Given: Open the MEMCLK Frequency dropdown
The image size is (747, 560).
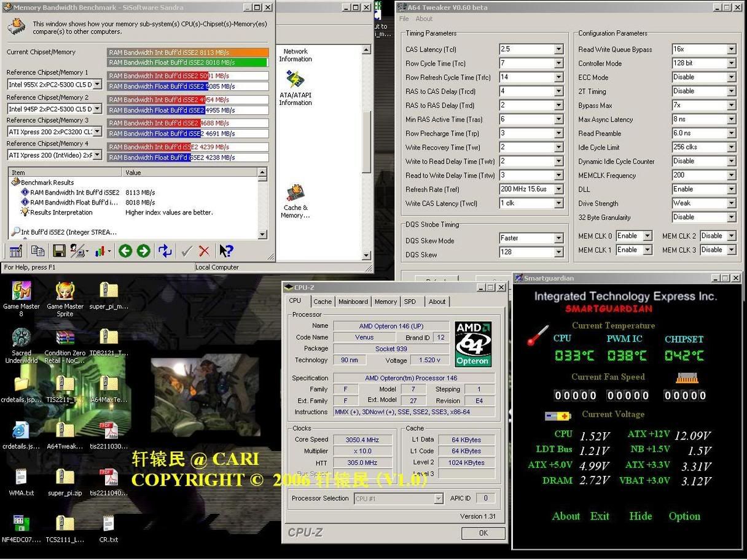Looking at the screenshot, I should coord(731,175).
